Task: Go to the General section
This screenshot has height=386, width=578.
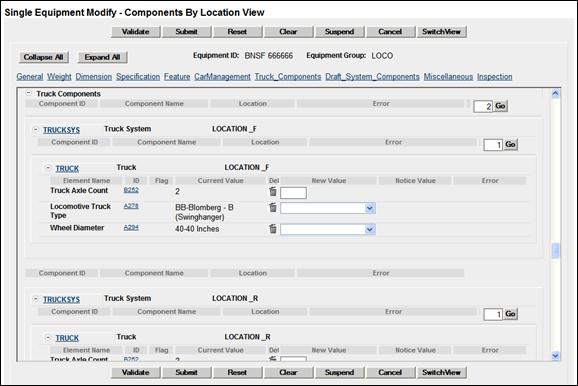Action: click(x=29, y=77)
